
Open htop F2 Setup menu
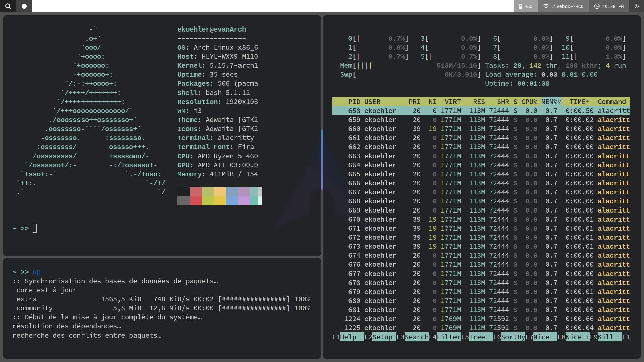coord(382,337)
